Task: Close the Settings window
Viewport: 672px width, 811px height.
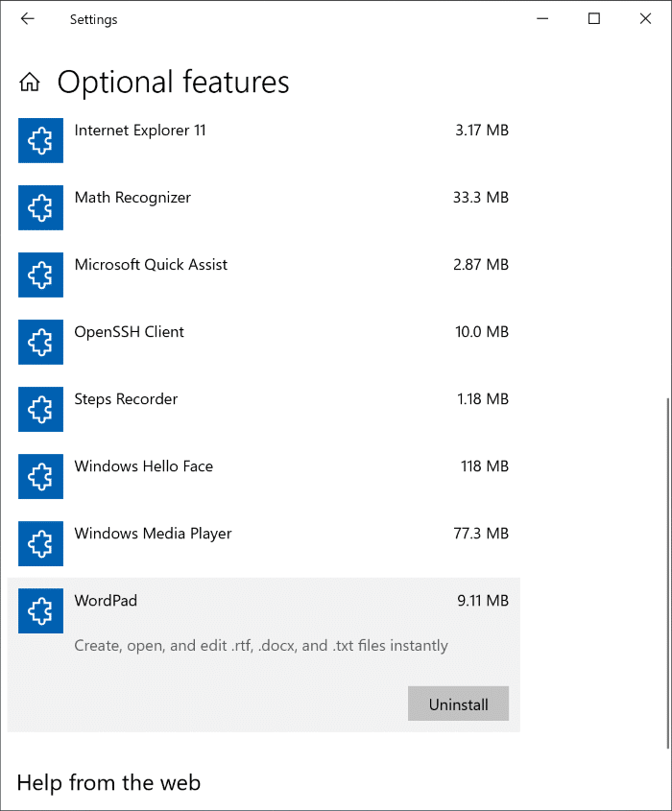Action: click(645, 19)
